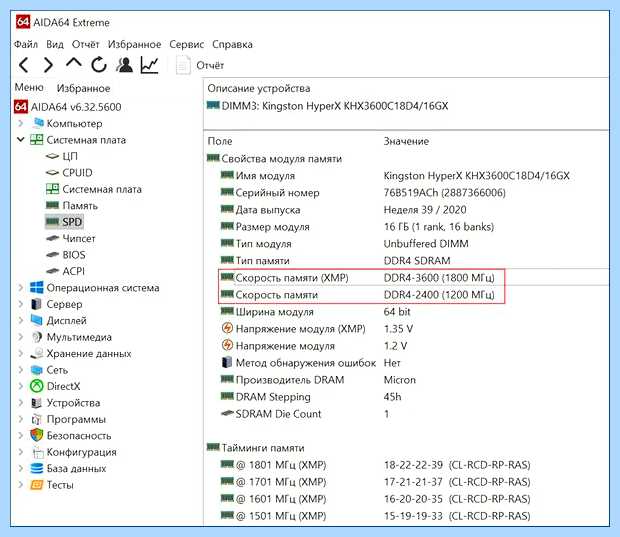Image resolution: width=620 pixels, height=537 pixels.
Task: Expand the Операционная система node
Action: click(x=21, y=288)
